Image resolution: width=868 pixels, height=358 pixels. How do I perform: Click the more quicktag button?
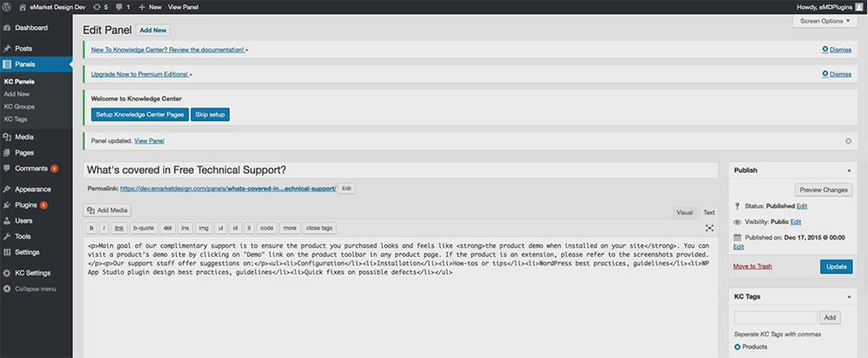(x=290, y=228)
